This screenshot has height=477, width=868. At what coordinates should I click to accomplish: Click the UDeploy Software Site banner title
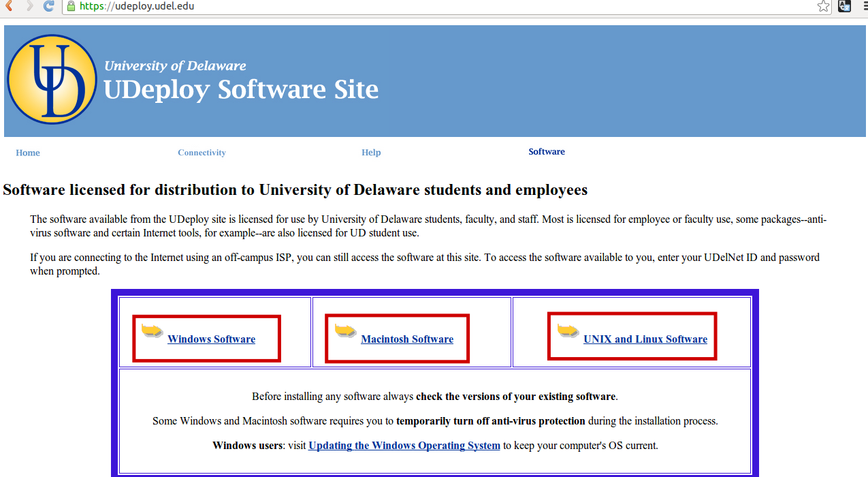click(x=241, y=89)
